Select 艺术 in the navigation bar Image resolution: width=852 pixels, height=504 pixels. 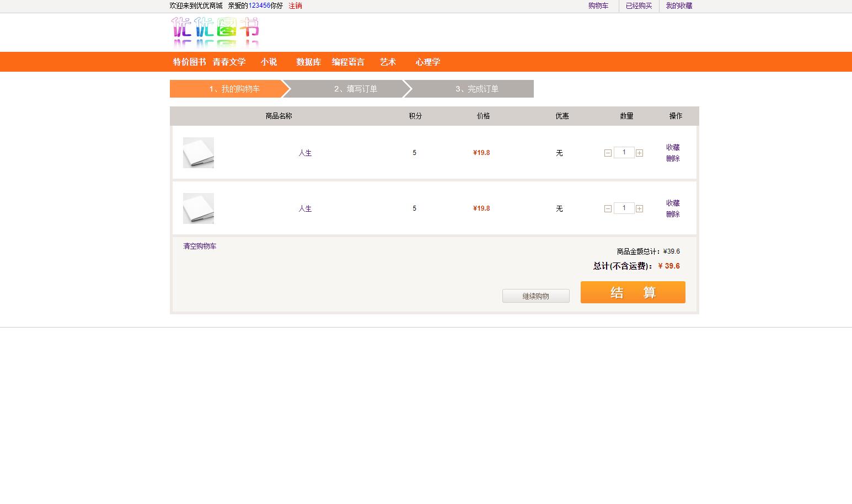click(388, 62)
